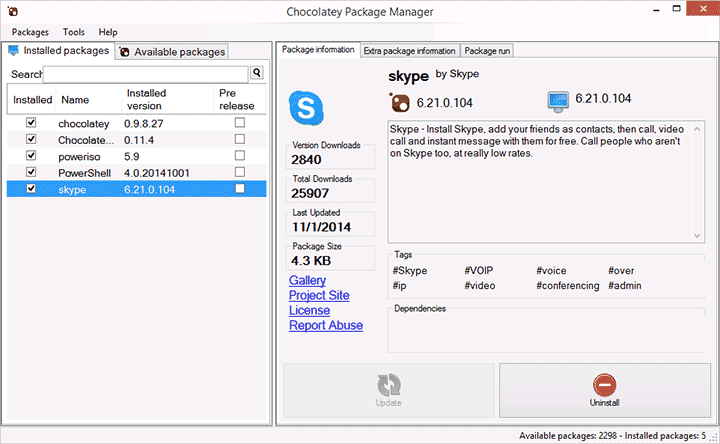Screen dimensions: 720x444
Task: Click the #conferencing tag
Action: pos(568,286)
